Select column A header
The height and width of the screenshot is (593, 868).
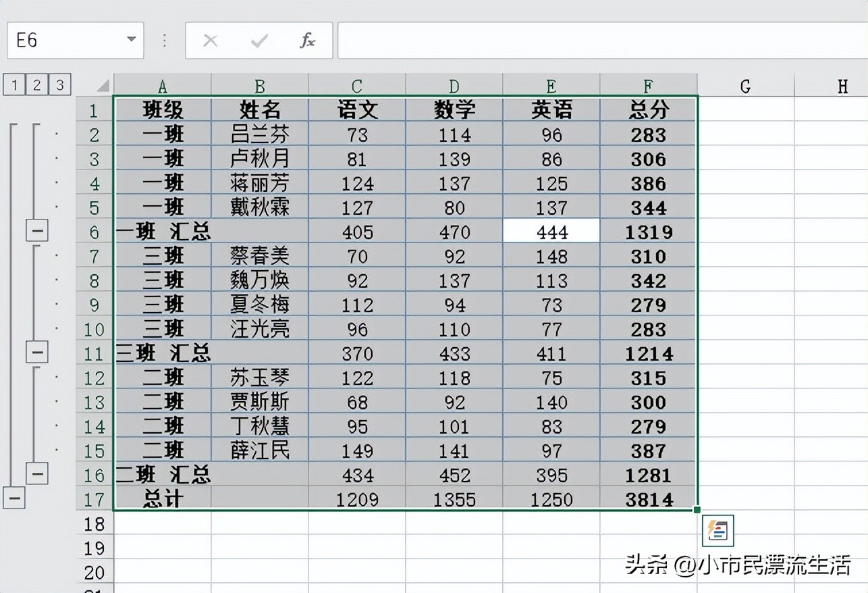(x=163, y=86)
